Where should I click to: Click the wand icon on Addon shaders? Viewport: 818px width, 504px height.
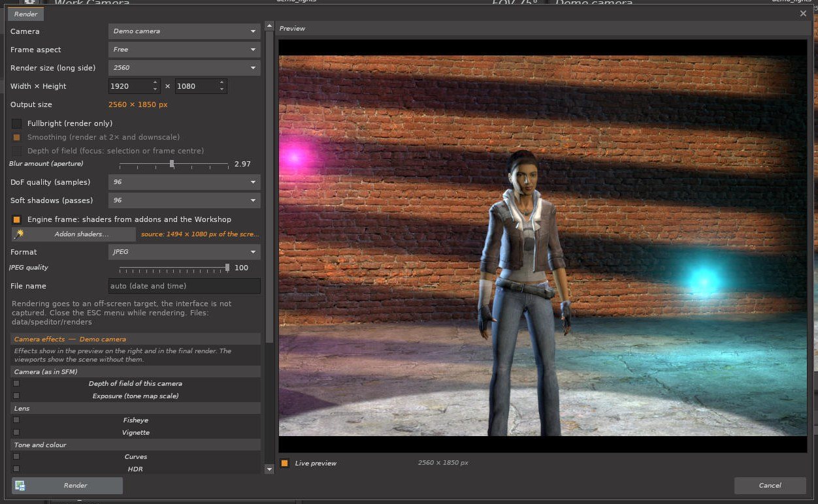[20, 234]
